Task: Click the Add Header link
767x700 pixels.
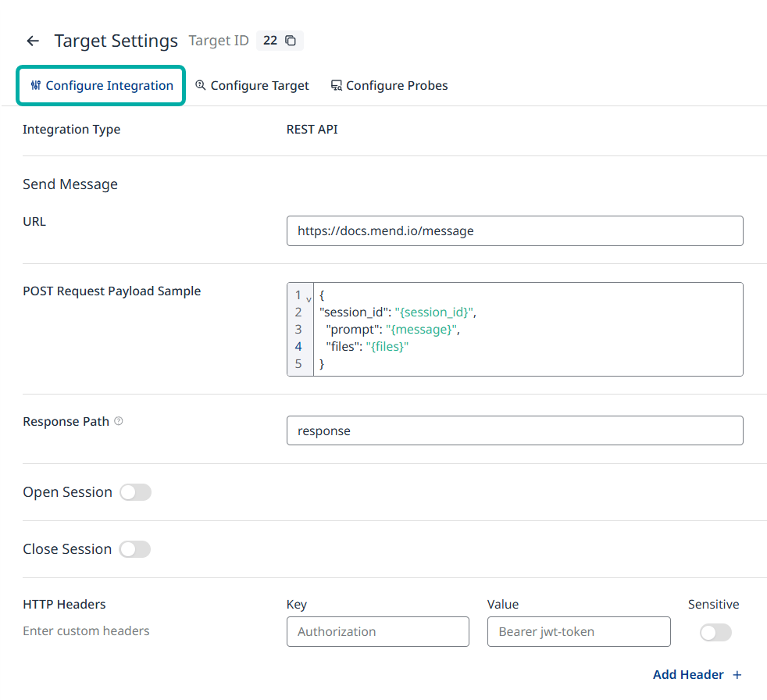Action: point(688,675)
